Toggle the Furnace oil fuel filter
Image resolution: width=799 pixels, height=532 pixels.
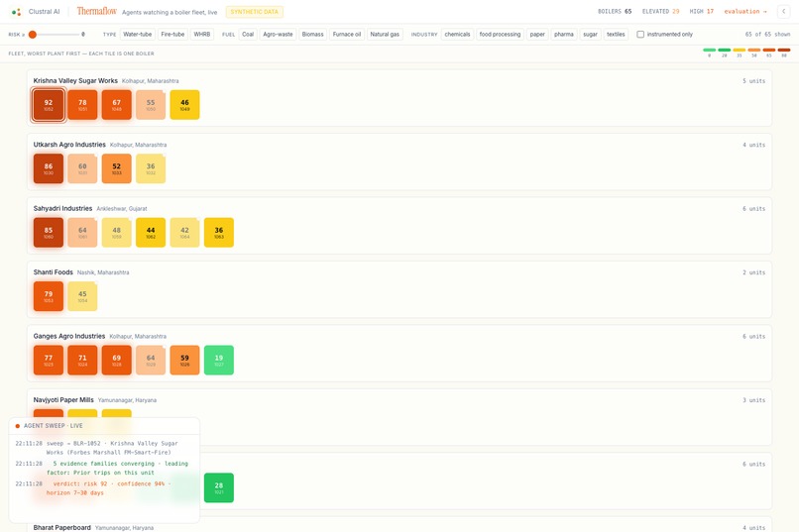(347, 34)
